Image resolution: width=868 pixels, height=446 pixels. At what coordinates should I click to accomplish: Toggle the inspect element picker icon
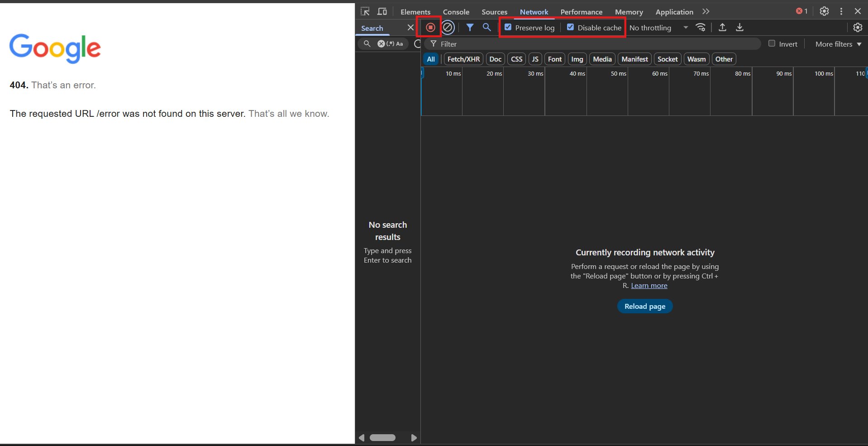pos(365,11)
